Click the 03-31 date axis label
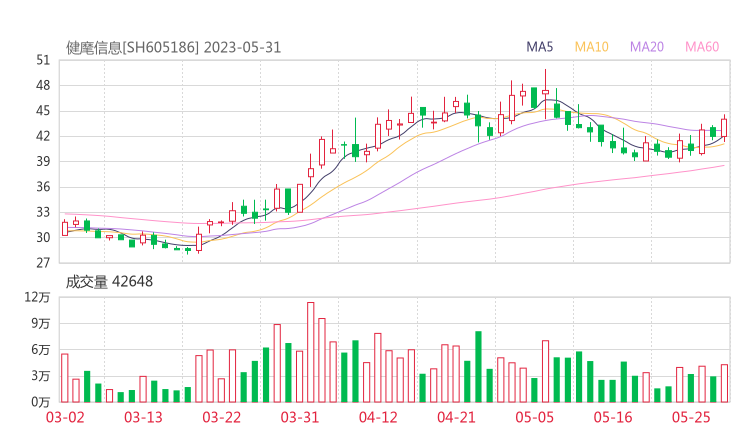This screenshot has width=740, height=440. coord(300,417)
